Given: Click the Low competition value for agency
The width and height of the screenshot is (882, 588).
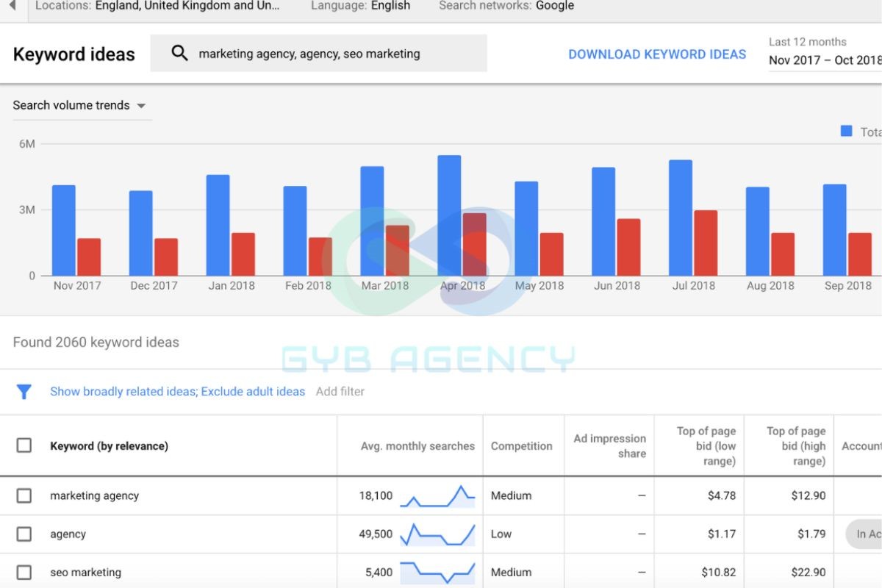Looking at the screenshot, I should [501, 534].
